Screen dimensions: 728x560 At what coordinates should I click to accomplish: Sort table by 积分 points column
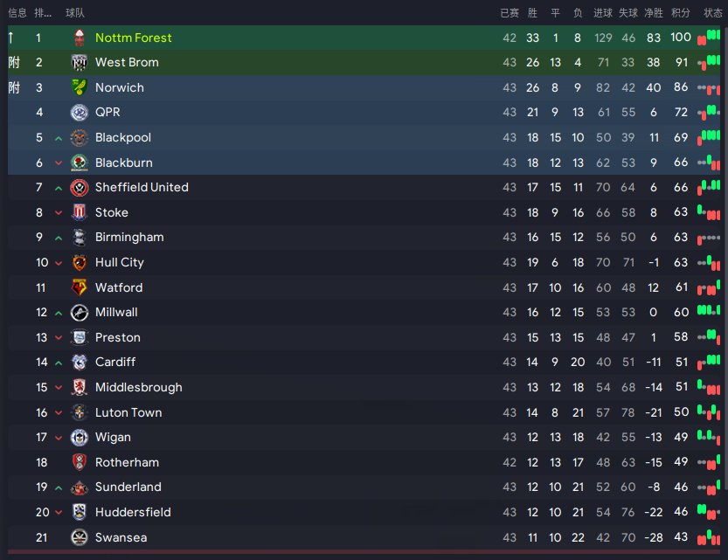point(681,13)
